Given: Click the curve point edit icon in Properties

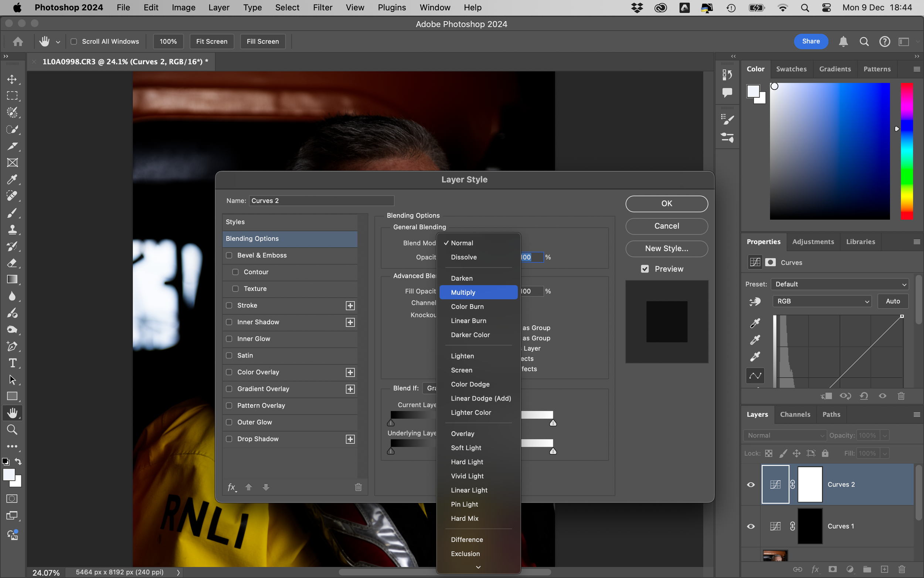Looking at the screenshot, I should click(755, 376).
